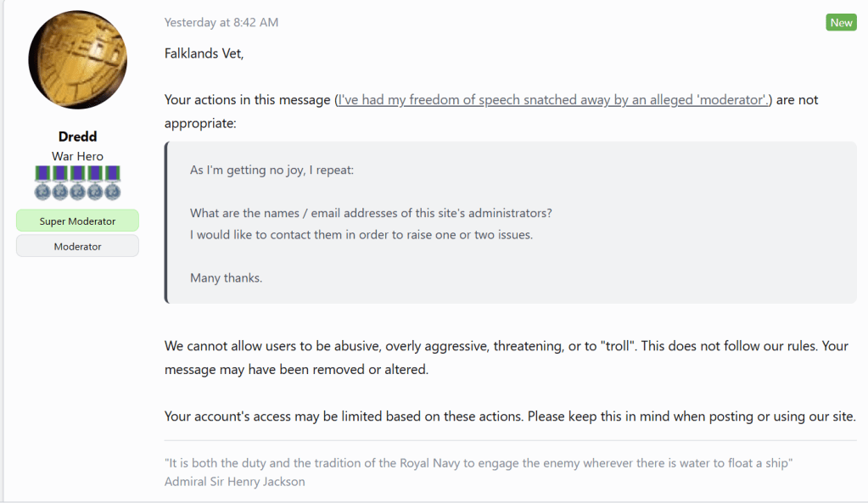Click the quoted line 'As I'm getting no joy'
The image size is (868, 503).
(272, 170)
